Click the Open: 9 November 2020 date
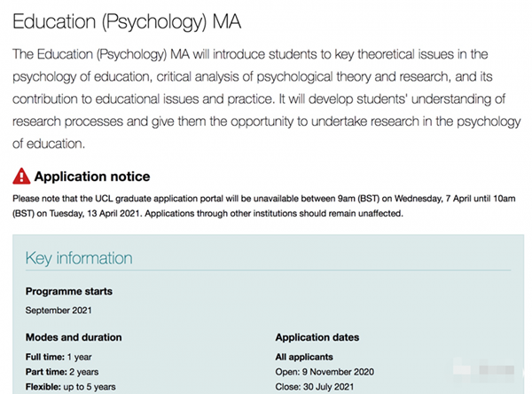 (x=325, y=372)
